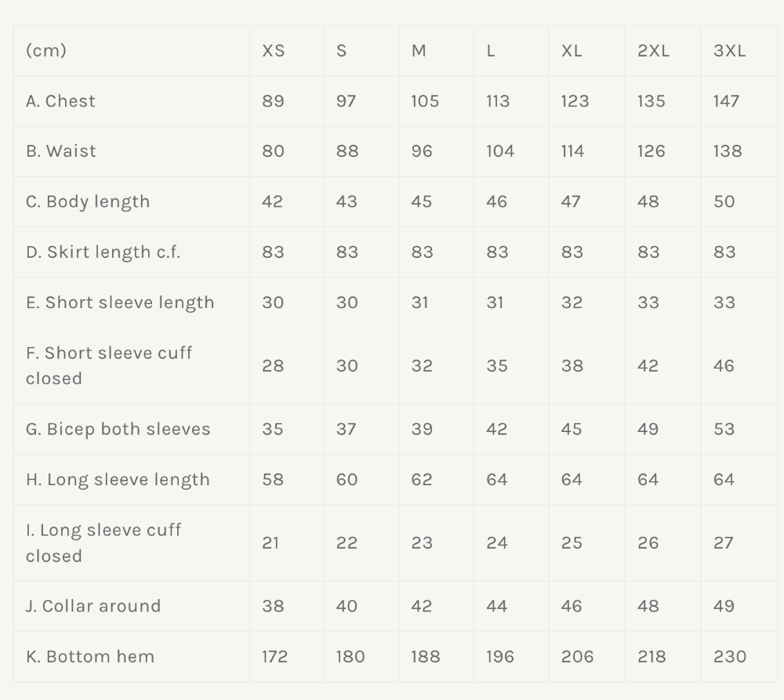The width and height of the screenshot is (784, 700).
Task: Select the XL bottom hem value 206
Action: click(577, 657)
